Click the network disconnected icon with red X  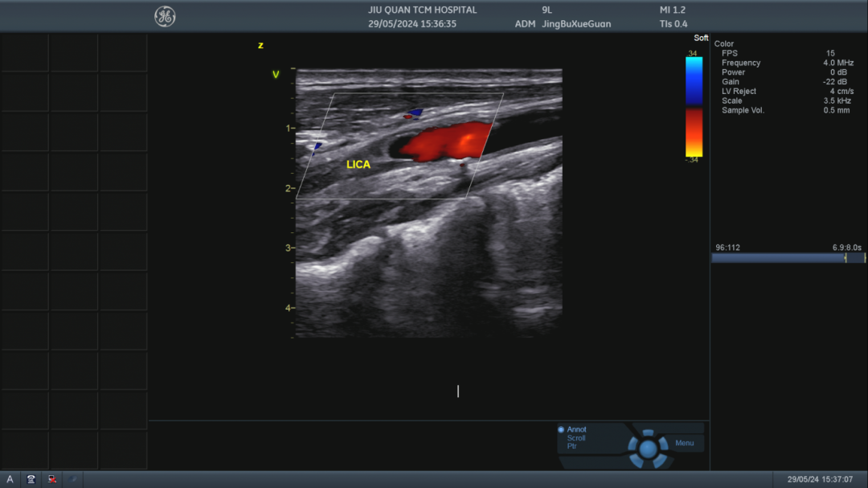coord(52,479)
